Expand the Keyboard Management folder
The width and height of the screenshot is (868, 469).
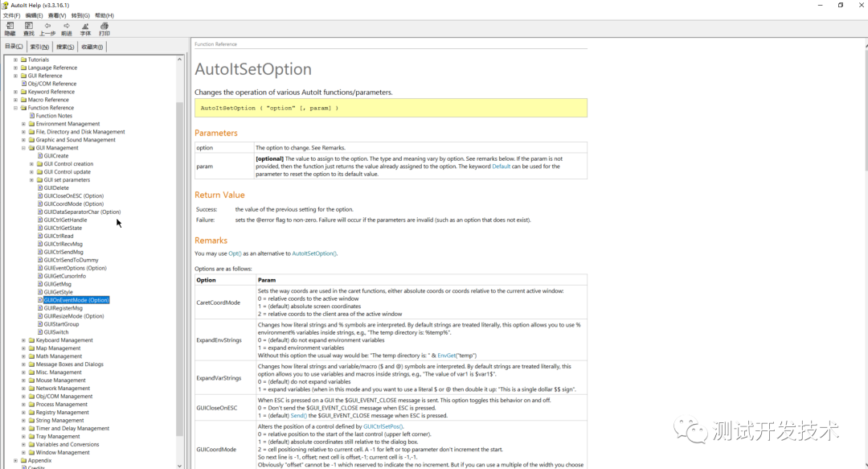[x=23, y=340]
